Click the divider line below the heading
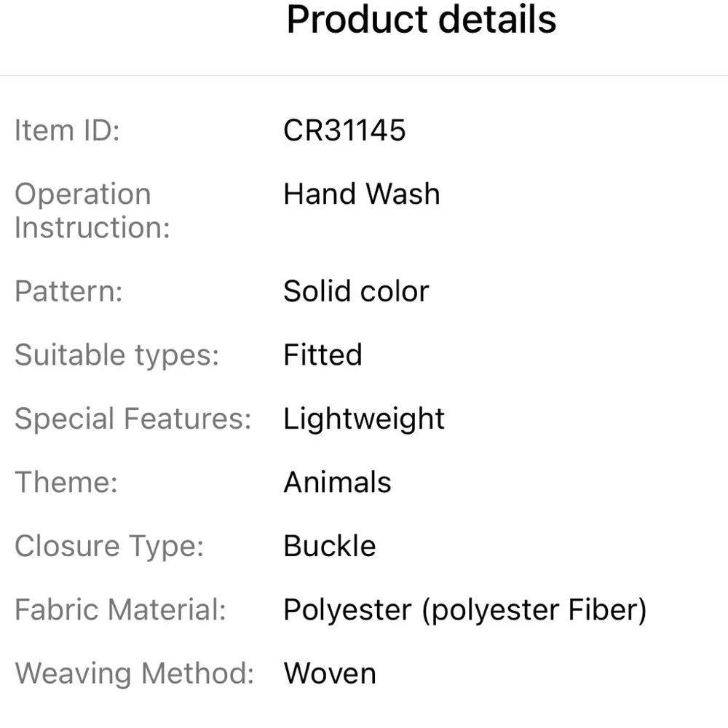728x728 pixels. 364,75
